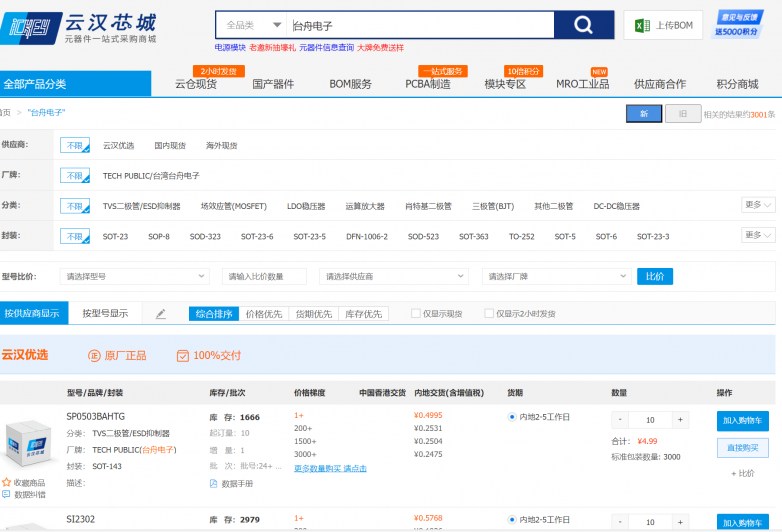This screenshot has width=782, height=532.
Task: Click the 100%交付 checkmark badge icon
Action: pos(183,355)
